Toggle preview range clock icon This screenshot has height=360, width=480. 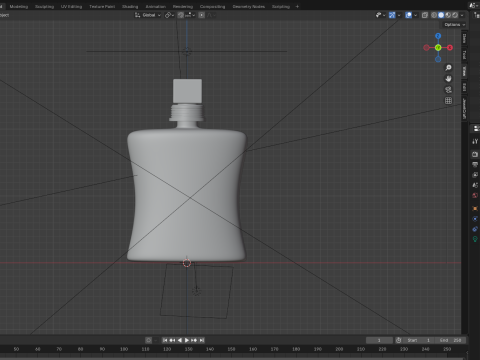(x=398, y=340)
